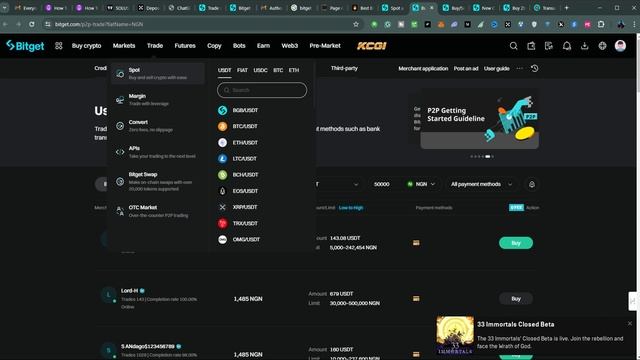Click the green Buy button for 143.08 USDT offer
Viewport: 640px width, 360px height.
[516, 243]
